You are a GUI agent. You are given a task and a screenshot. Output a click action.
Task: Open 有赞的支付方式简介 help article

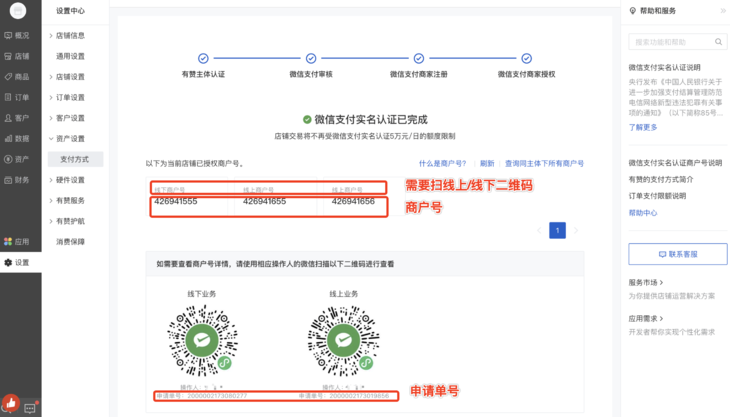[661, 179]
